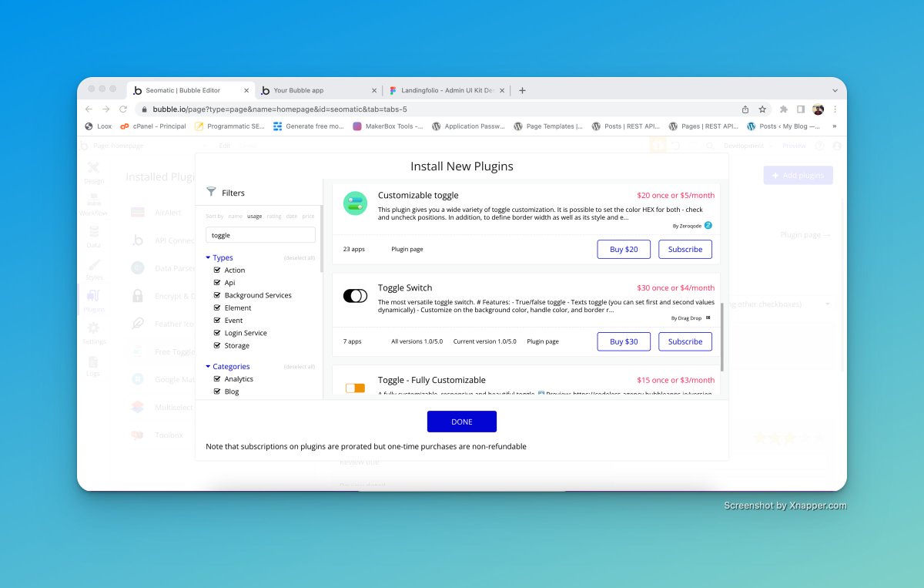The image size is (924, 588).
Task: Uncheck the Action type filter
Action: (x=217, y=270)
